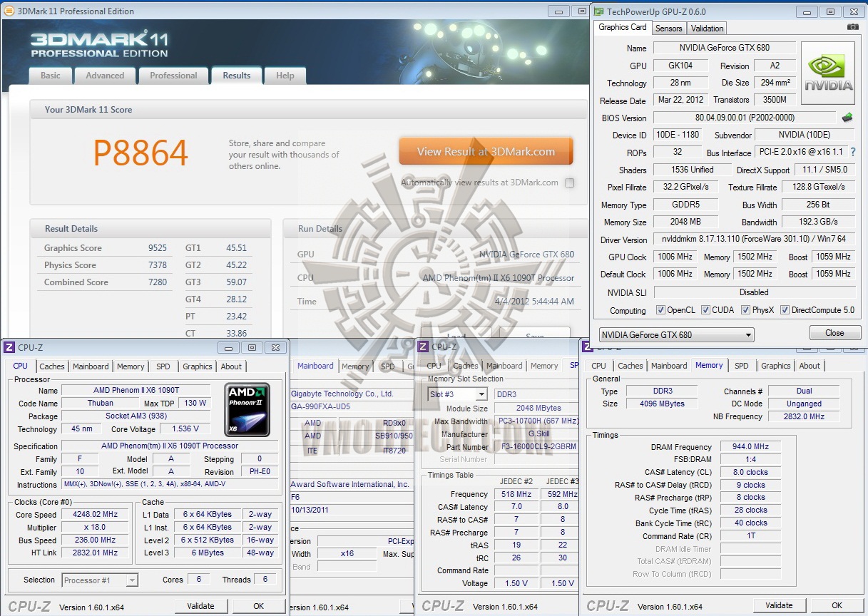
Task: Open SPD tab in CPU-Z Phenom processor window
Action: tap(163, 366)
